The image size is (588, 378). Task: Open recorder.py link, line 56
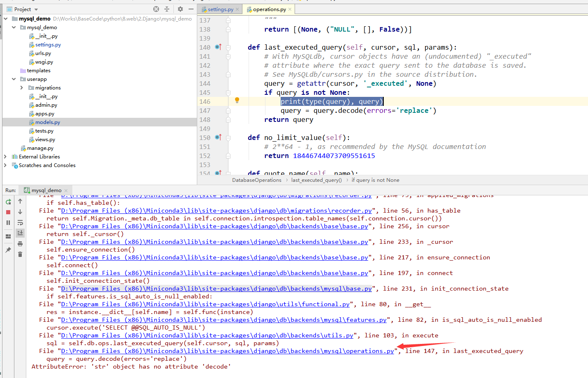[217, 211]
